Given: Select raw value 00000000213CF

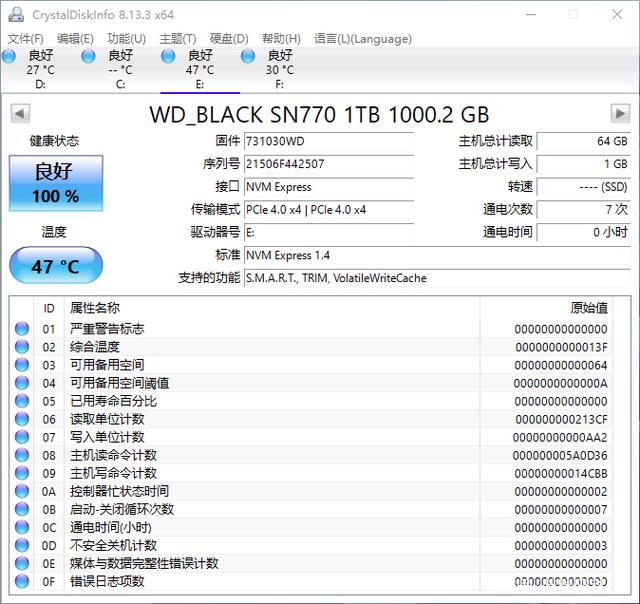Looking at the screenshot, I should (561, 419).
